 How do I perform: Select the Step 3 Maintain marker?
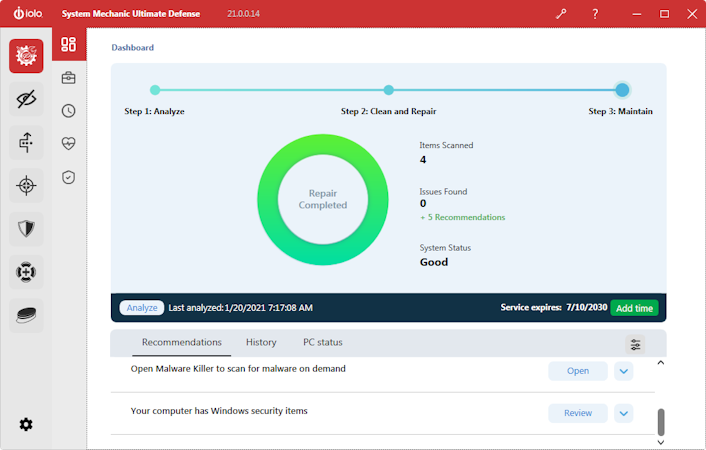(622, 90)
